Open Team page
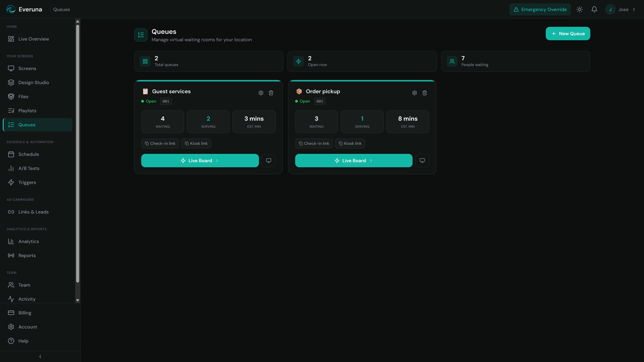 tap(38, 285)
